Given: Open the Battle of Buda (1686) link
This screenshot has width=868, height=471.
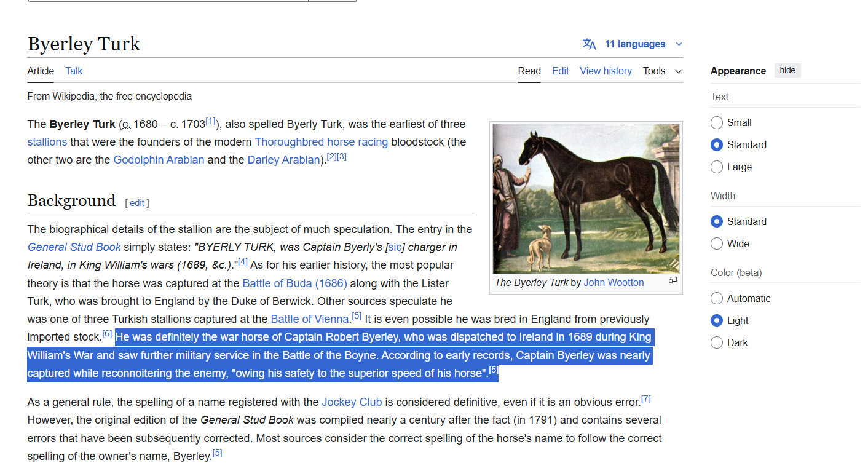Looking at the screenshot, I should (x=295, y=283).
